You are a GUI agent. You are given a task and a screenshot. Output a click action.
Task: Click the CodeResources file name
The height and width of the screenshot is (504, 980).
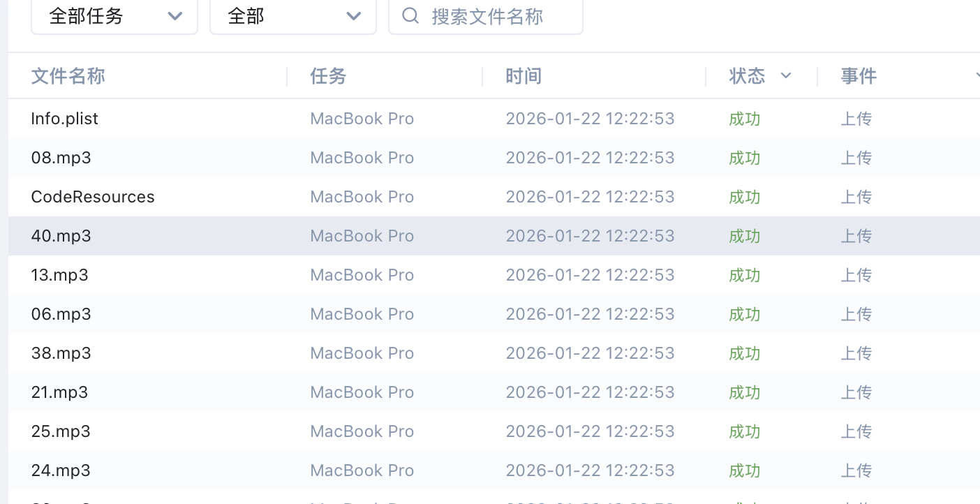pyautogui.click(x=93, y=197)
